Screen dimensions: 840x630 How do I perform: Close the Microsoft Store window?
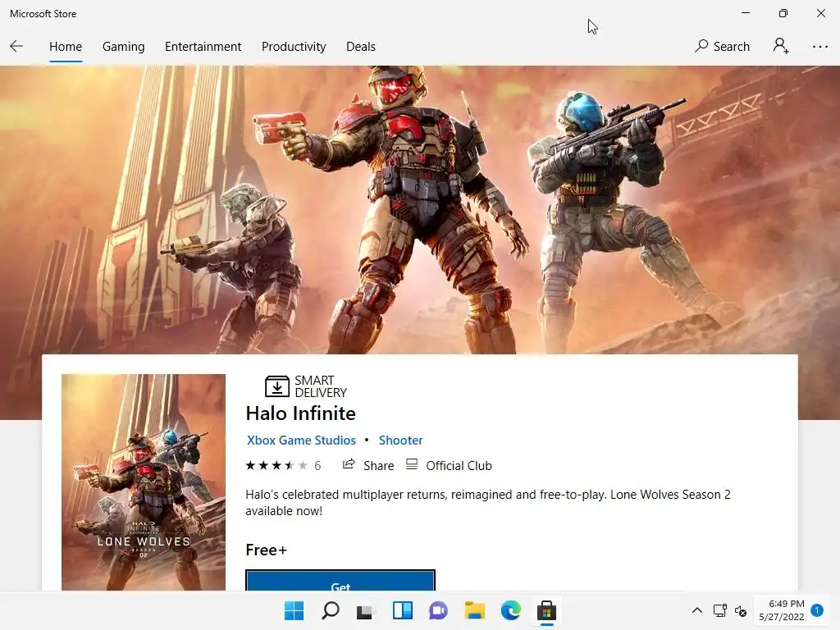[820, 13]
